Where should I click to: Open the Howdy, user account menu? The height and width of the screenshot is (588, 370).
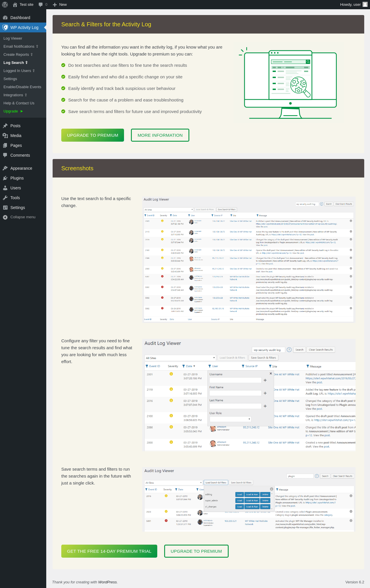point(354,5)
